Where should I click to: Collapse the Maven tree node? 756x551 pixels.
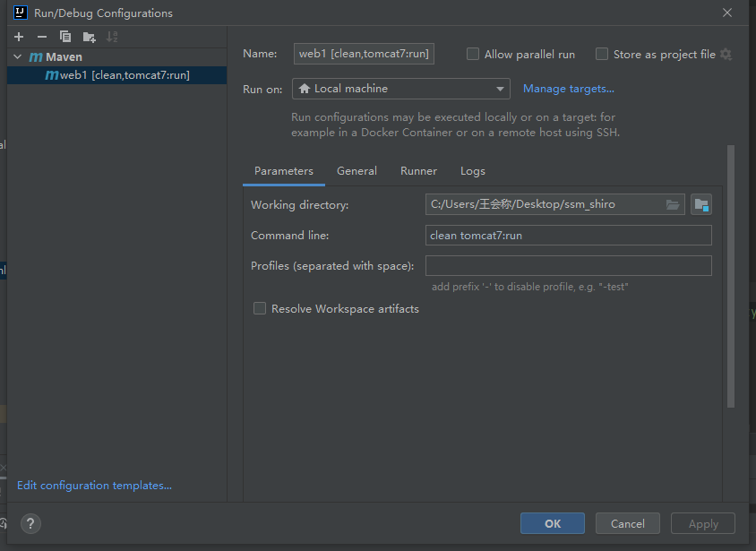click(17, 57)
